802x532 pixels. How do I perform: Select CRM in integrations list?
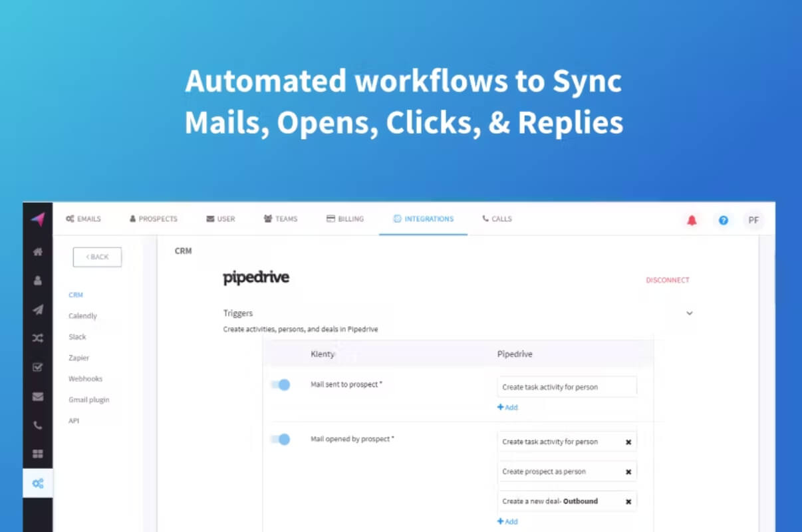click(x=76, y=295)
